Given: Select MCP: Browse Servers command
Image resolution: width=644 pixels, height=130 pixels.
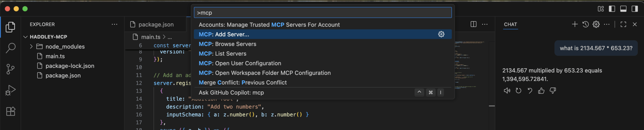Looking at the screenshot, I should (x=227, y=44).
